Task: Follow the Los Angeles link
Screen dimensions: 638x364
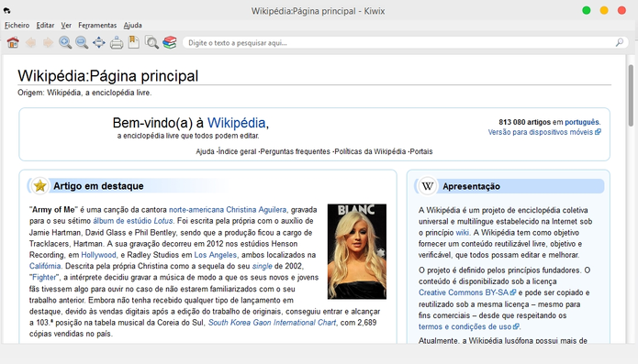Action: click(215, 255)
